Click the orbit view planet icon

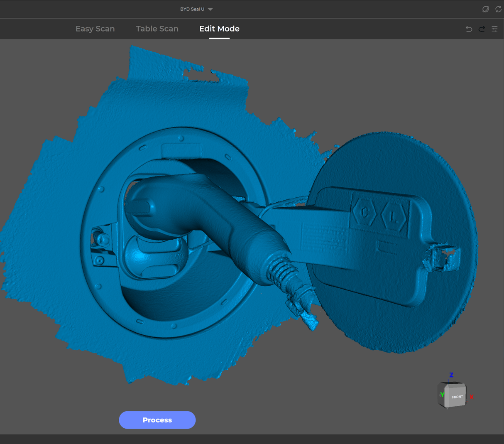tap(485, 9)
